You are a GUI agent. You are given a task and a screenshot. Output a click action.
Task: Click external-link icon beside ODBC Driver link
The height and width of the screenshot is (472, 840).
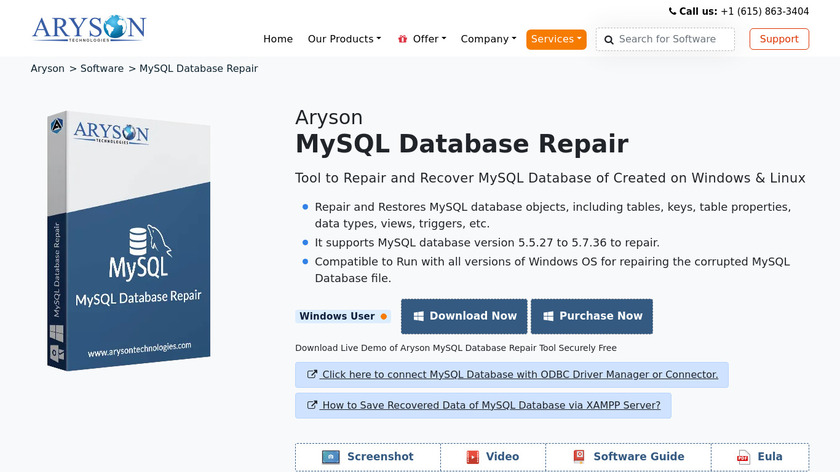(312, 374)
